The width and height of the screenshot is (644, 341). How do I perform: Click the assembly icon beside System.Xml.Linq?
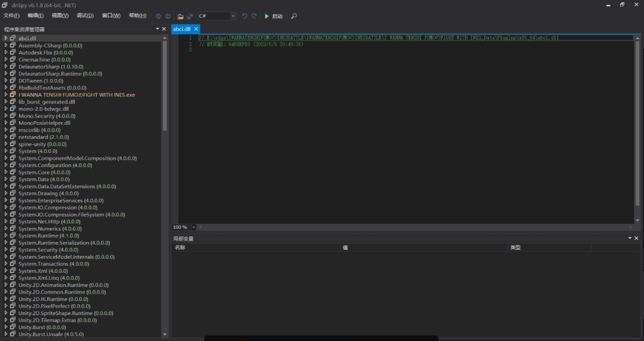13,278
